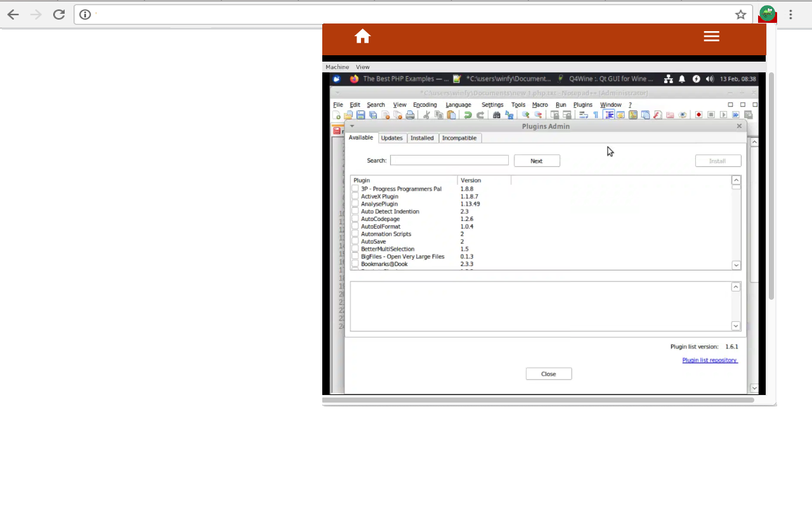
Task: Open the Machine menu
Action: pyautogui.click(x=337, y=67)
